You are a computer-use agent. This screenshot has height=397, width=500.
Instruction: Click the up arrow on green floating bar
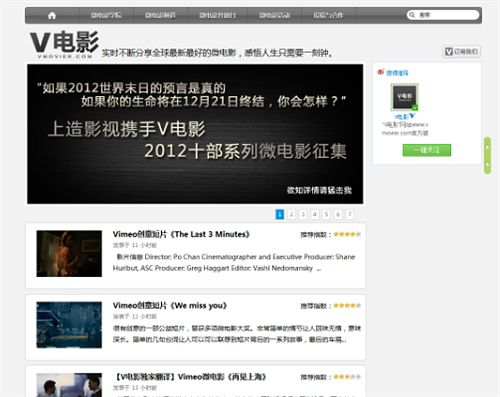487,147
